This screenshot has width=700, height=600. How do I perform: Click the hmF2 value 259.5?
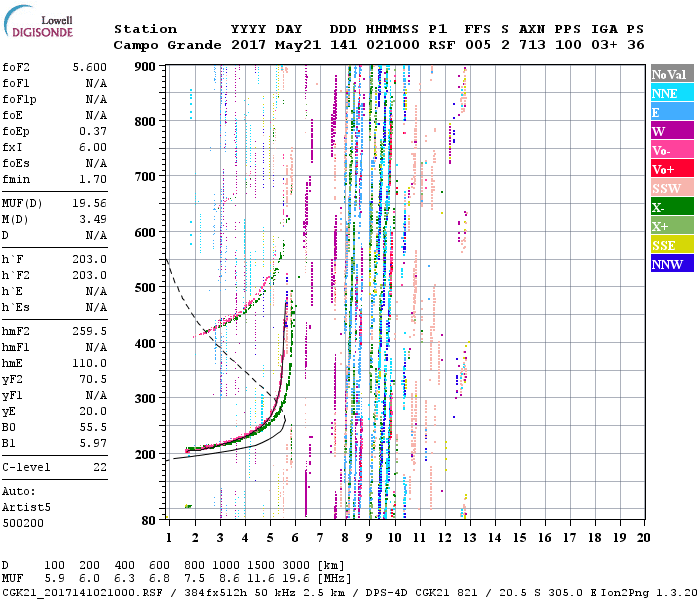point(90,331)
